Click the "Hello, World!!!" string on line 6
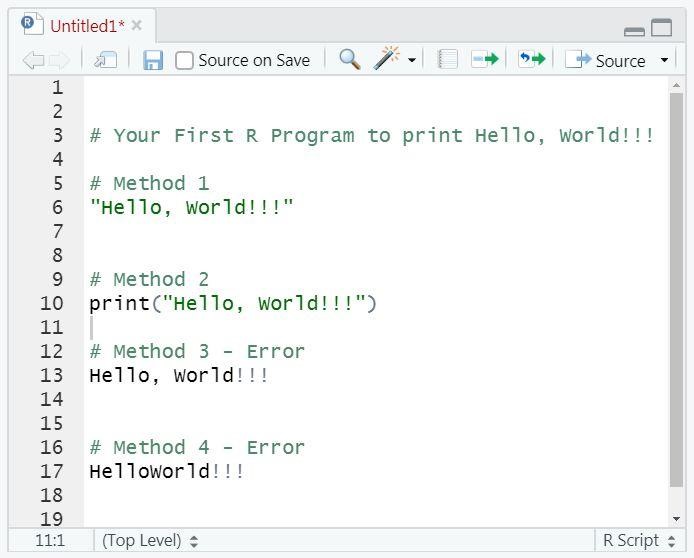Viewport: 694px width, 558px height. click(x=191, y=207)
